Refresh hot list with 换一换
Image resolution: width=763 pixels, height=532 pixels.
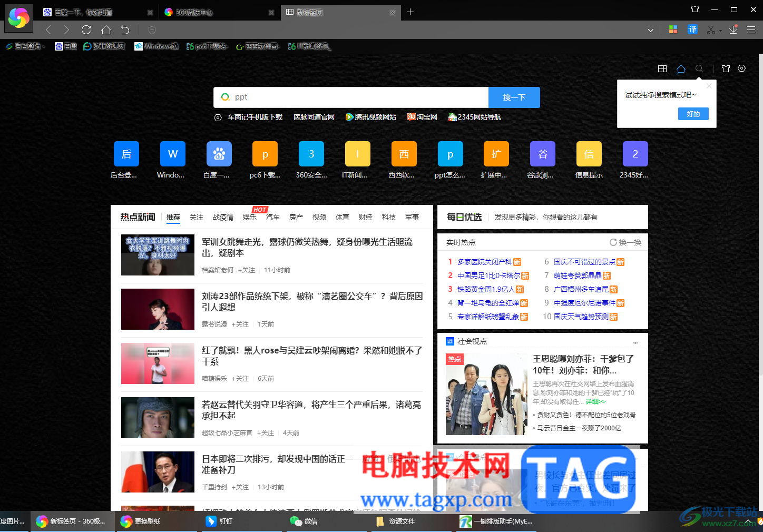coord(625,242)
